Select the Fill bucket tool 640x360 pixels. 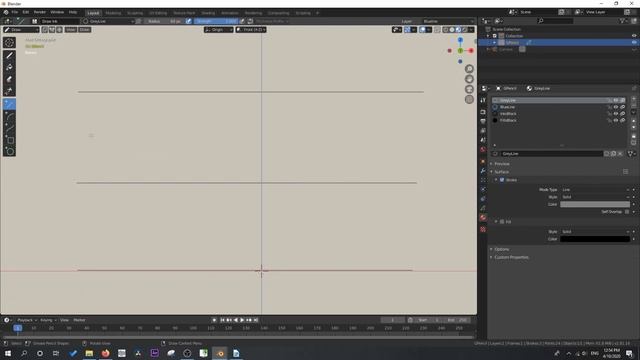click(9, 67)
